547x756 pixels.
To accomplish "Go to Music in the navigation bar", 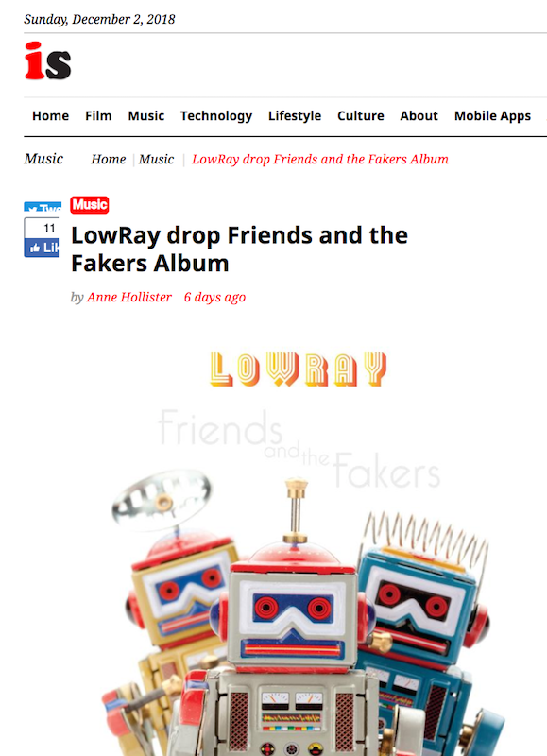I will (146, 115).
